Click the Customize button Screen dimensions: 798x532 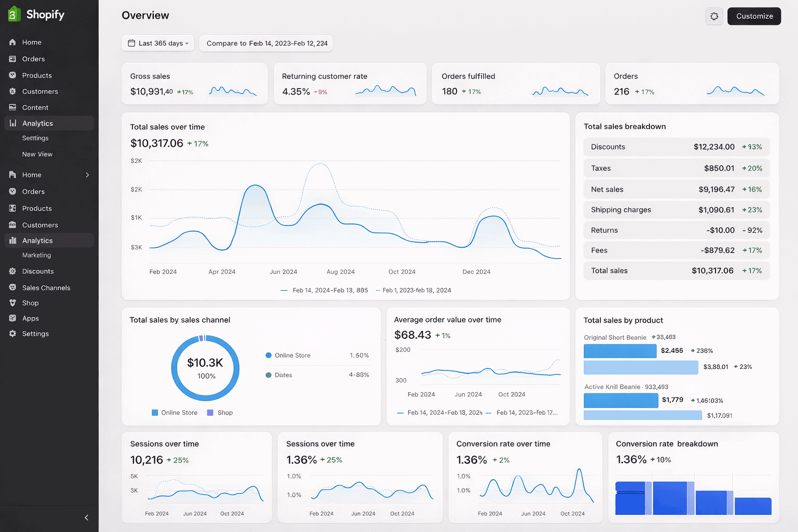[754, 16]
